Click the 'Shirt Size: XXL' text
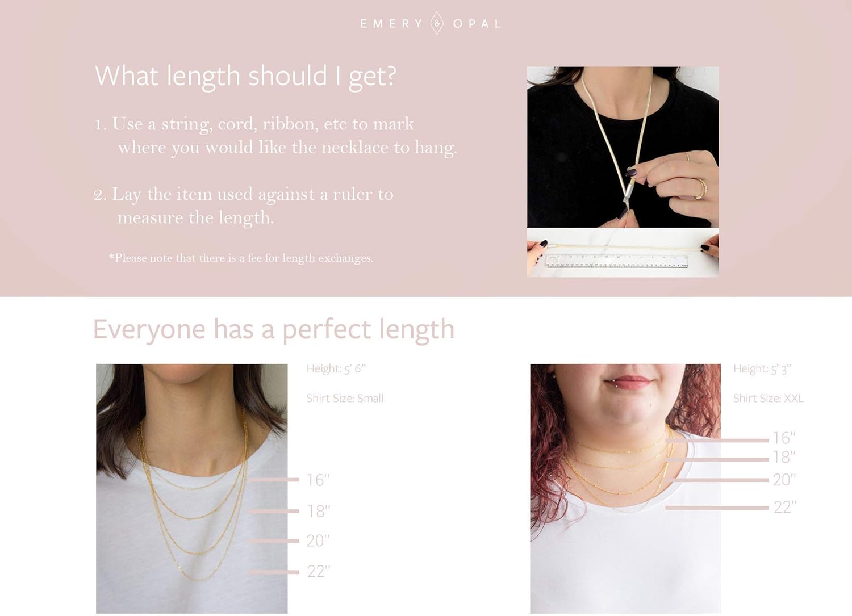Screen dimensions: 852x616 [x=769, y=399]
